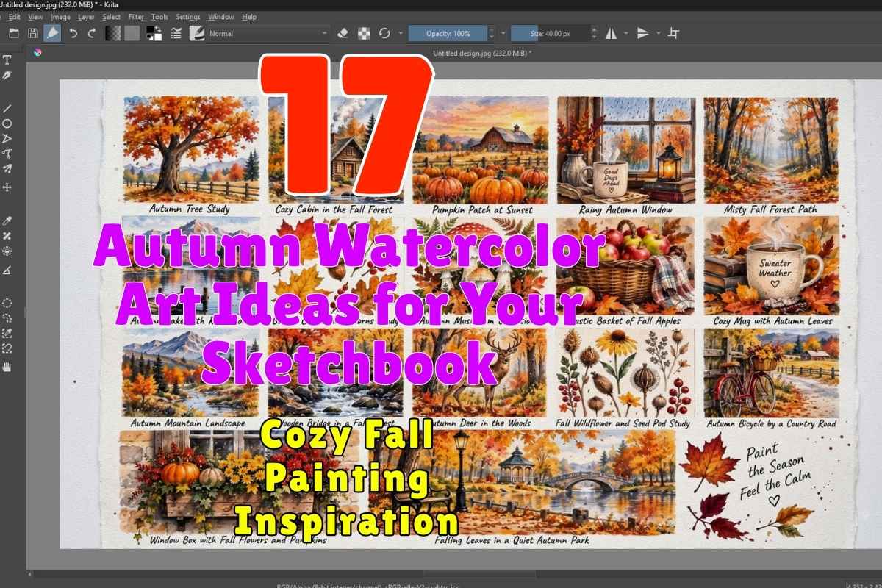Click the Size stepper arrows
The image size is (882, 588).
tap(593, 33)
